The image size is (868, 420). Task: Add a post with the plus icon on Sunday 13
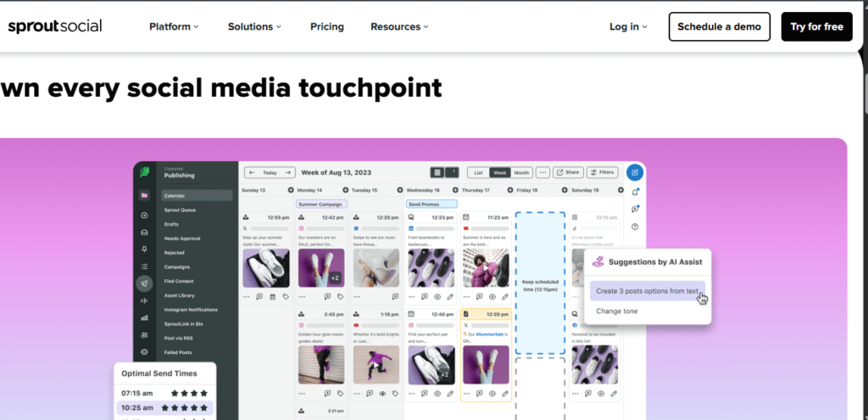point(291,190)
